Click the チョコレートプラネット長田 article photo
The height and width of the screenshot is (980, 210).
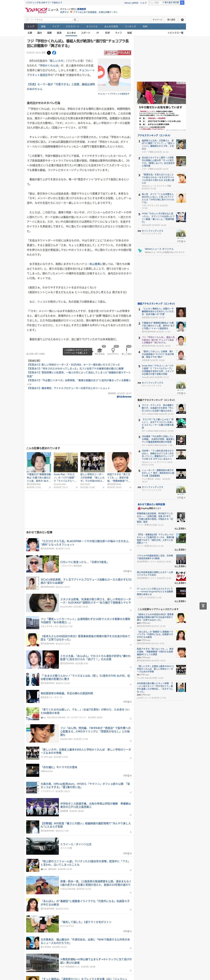point(115,75)
